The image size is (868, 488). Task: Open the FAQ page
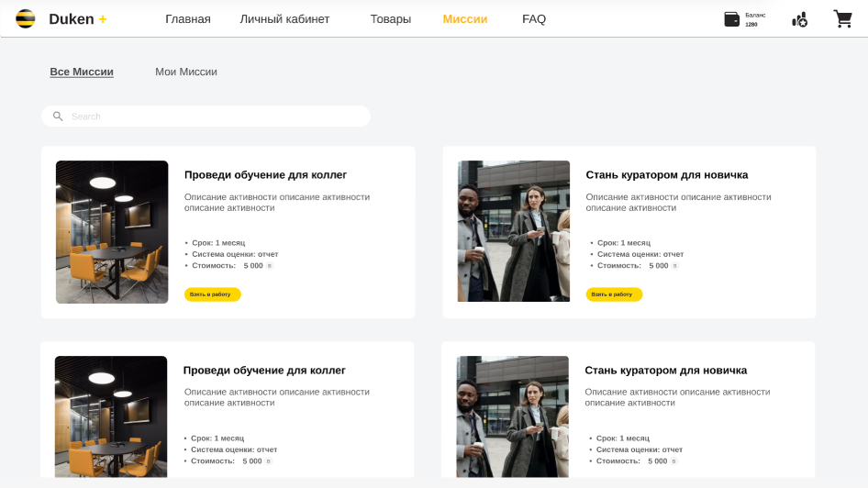pos(533,19)
